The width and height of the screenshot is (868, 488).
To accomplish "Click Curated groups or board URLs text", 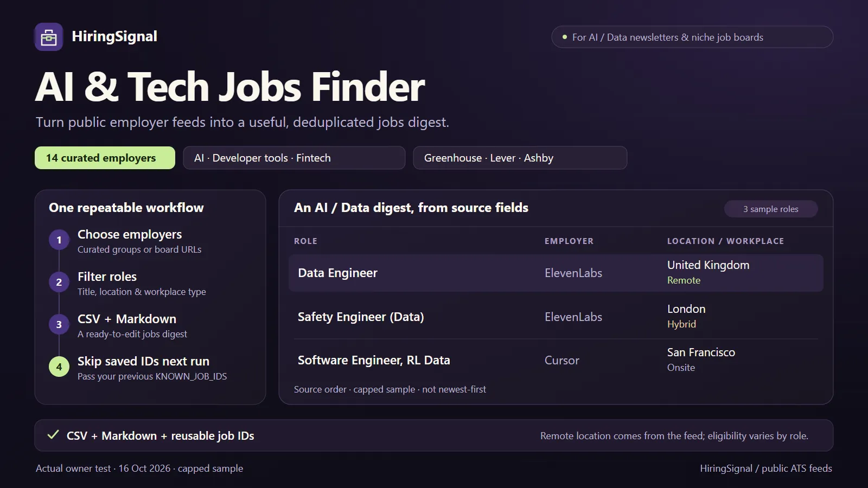I will tap(139, 249).
